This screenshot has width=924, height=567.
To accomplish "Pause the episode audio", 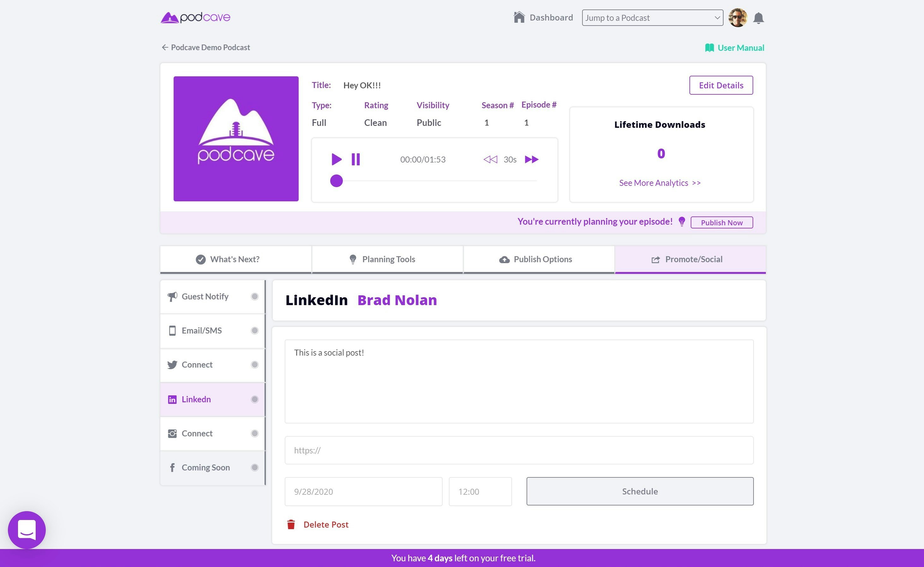I will pyautogui.click(x=355, y=159).
